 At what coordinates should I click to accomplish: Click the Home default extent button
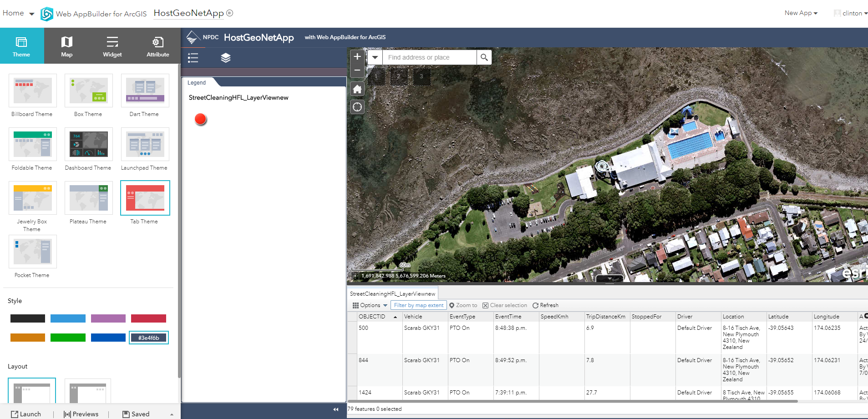[x=357, y=89]
